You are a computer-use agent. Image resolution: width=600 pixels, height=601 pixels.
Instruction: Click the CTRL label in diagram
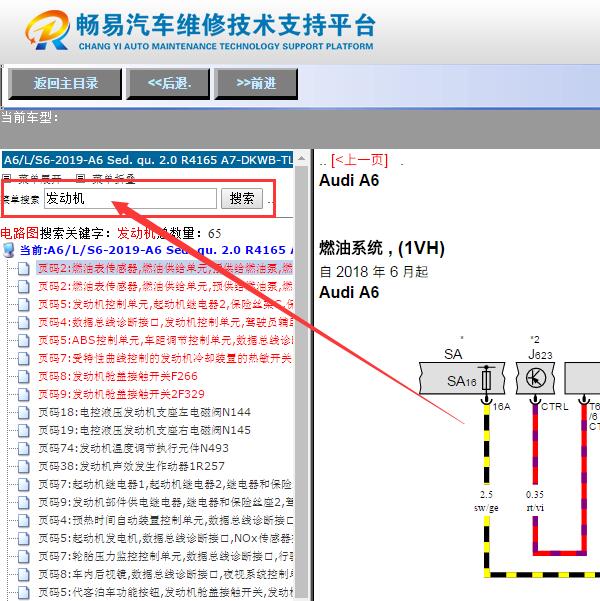pyautogui.click(x=554, y=407)
